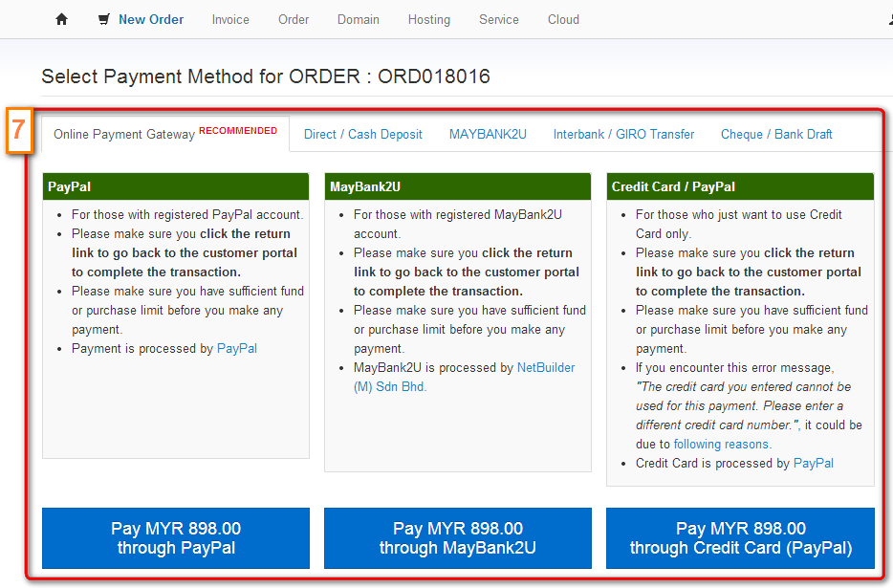Screen dimensions: 893x588
Task: Click the Credit Card / PayPal header
Action: click(740, 186)
